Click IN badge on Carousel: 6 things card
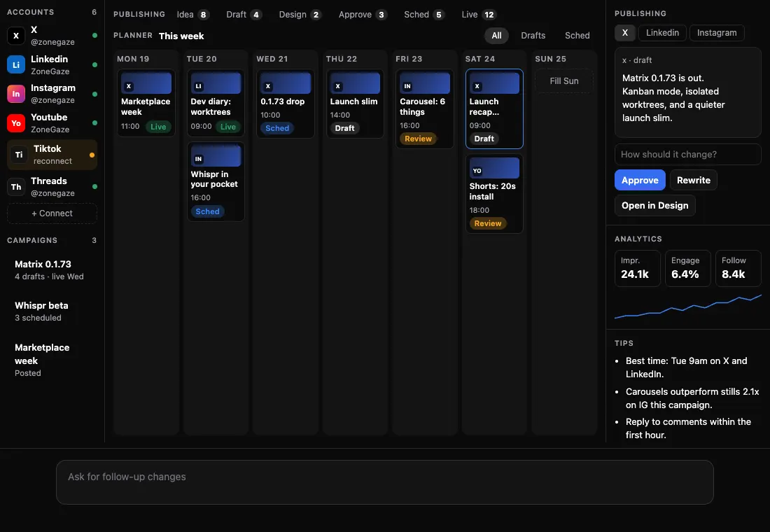The width and height of the screenshot is (770, 532). 407,86
